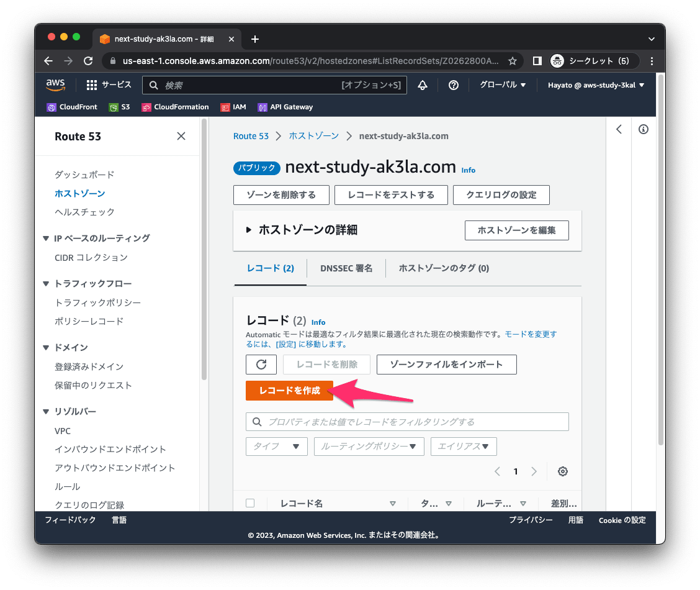
Task: Switch to DNSSEC 署名 tab
Action: click(346, 268)
